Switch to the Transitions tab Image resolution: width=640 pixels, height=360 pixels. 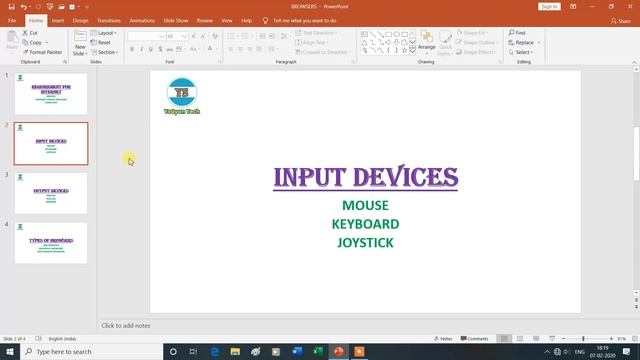coord(109,21)
